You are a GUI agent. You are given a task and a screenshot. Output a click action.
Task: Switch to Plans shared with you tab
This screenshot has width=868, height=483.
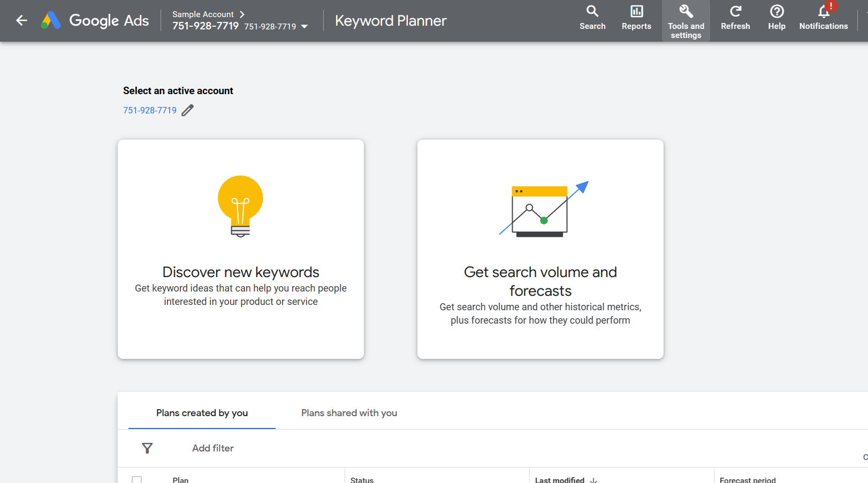349,413
